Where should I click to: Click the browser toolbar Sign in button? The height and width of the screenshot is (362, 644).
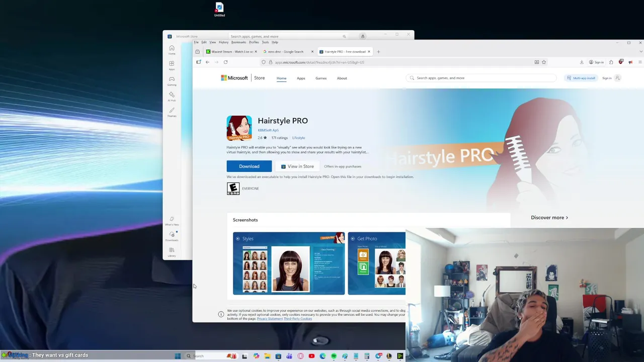pos(596,62)
